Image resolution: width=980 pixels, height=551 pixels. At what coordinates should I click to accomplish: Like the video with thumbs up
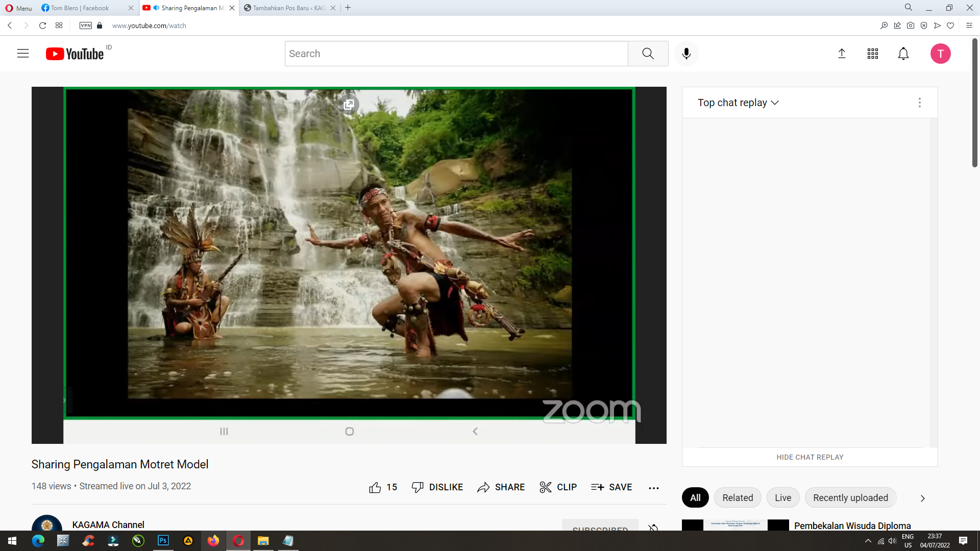tap(375, 487)
